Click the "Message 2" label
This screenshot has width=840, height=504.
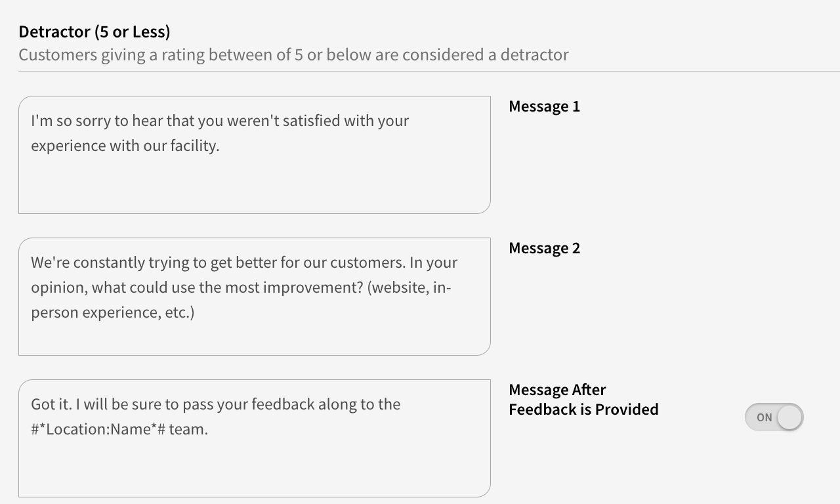tap(544, 248)
